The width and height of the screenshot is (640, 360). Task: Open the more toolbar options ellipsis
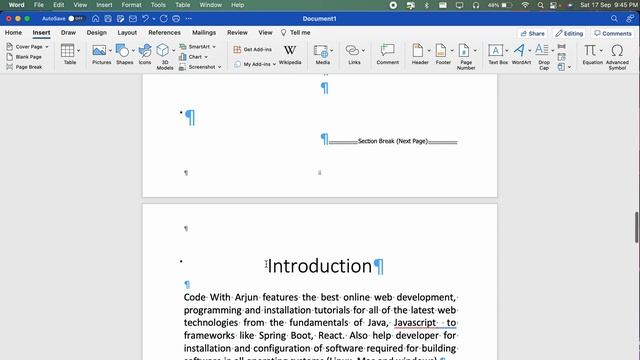[x=189, y=19]
